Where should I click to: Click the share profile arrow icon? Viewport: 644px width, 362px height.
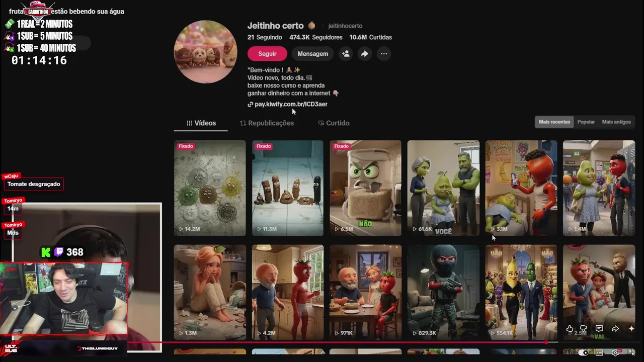365,54
